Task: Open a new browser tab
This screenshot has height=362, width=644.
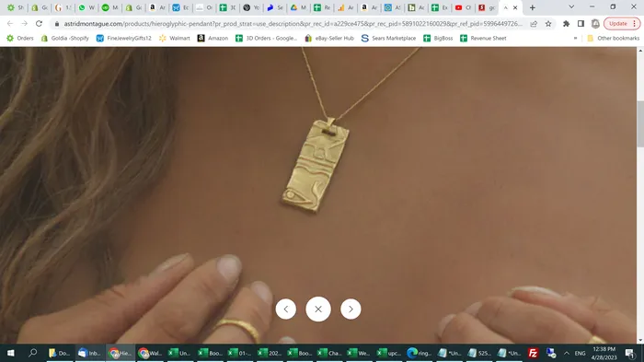Action: pos(533,7)
